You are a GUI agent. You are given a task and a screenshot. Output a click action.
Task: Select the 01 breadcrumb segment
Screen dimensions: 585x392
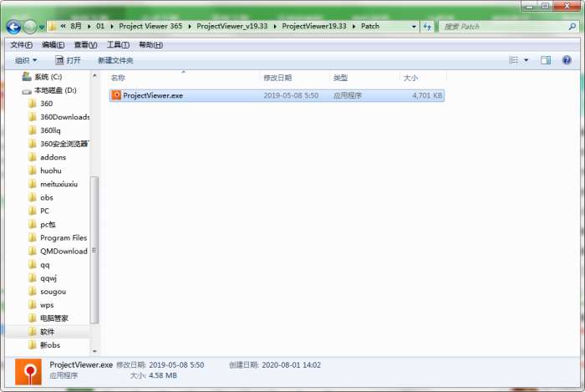(x=100, y=26)
